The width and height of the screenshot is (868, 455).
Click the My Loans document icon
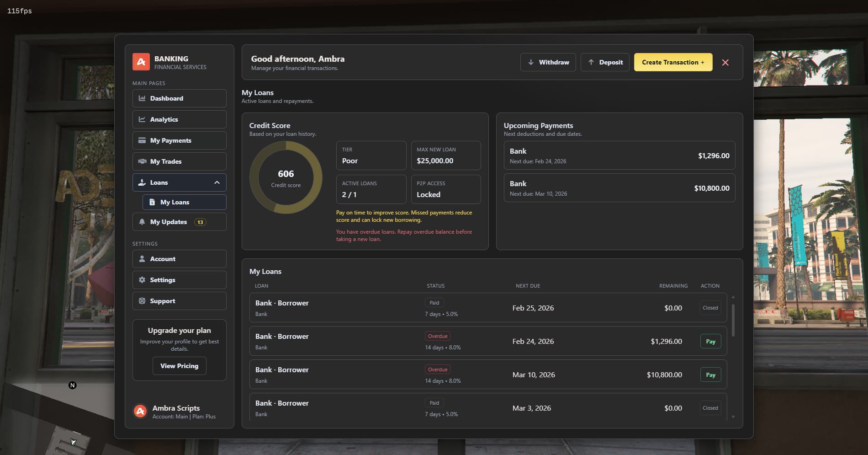[152, 202]
